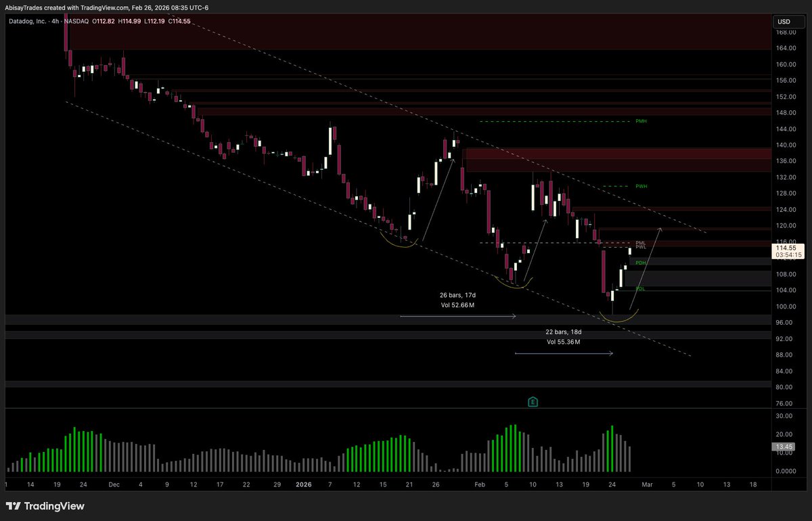Click the 164.00 price axis label
This screenshot has width=812, height=521.
coord(786,48)
